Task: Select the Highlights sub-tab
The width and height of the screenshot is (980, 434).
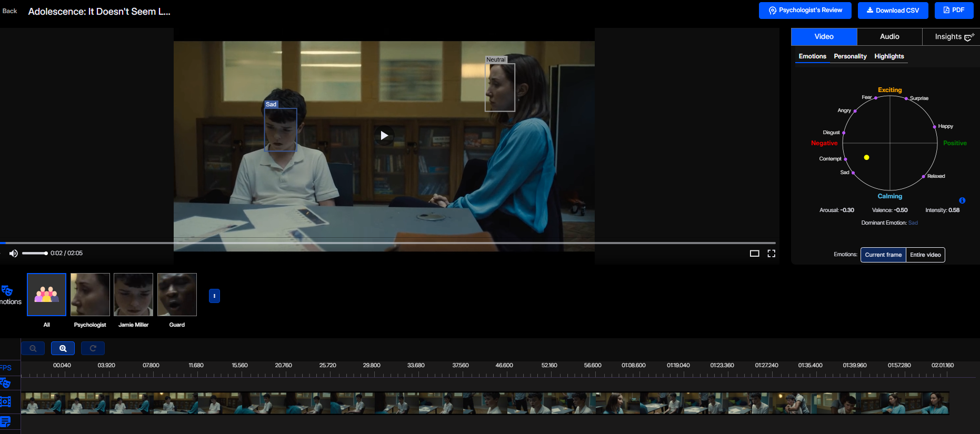Action: coord(889,56)
